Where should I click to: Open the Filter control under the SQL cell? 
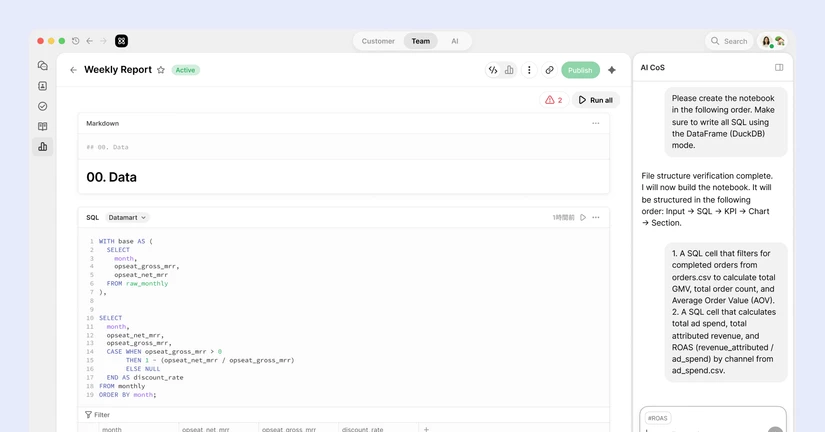pos(97,415)
